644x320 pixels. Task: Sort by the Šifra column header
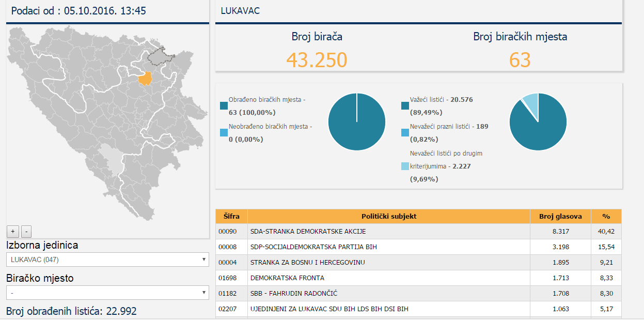click(x=231, y=216)
